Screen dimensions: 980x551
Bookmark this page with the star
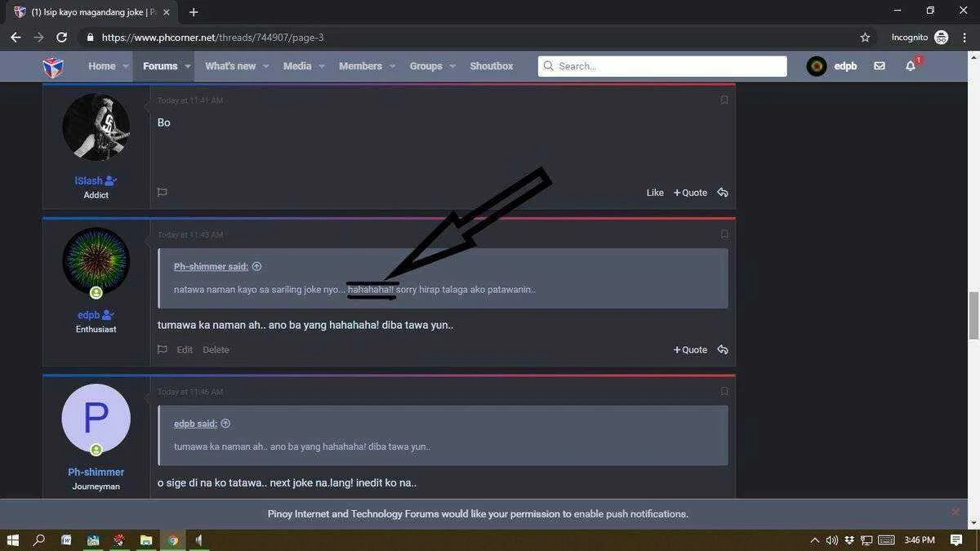866,38
